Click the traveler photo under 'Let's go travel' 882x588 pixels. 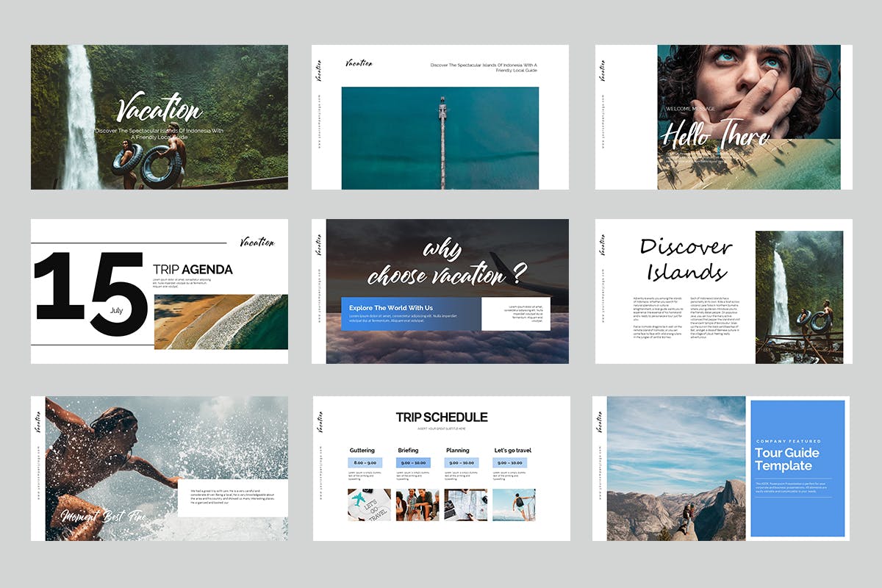tap(514, 505)
